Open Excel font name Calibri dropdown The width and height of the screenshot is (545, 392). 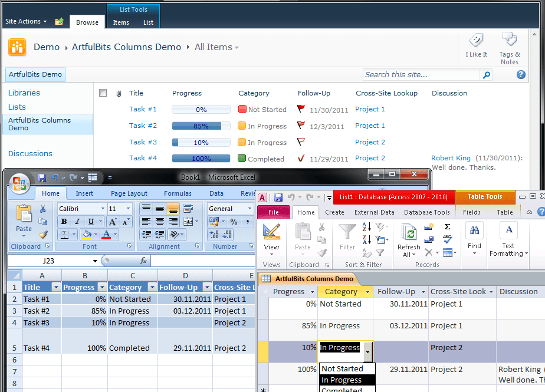click(103, 209)
